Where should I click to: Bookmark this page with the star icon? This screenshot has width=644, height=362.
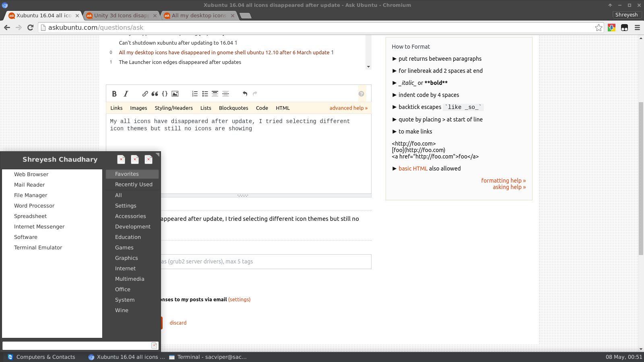599,27
